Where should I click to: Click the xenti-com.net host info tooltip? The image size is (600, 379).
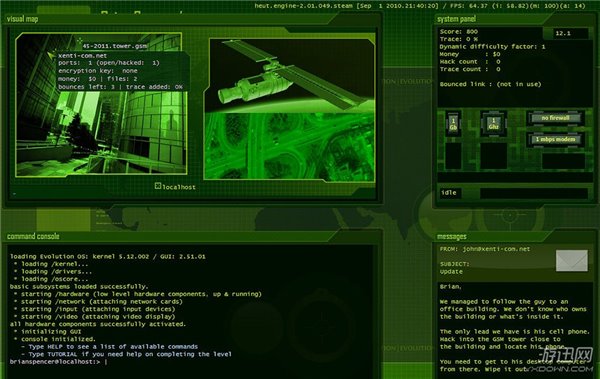coord(122,71)
